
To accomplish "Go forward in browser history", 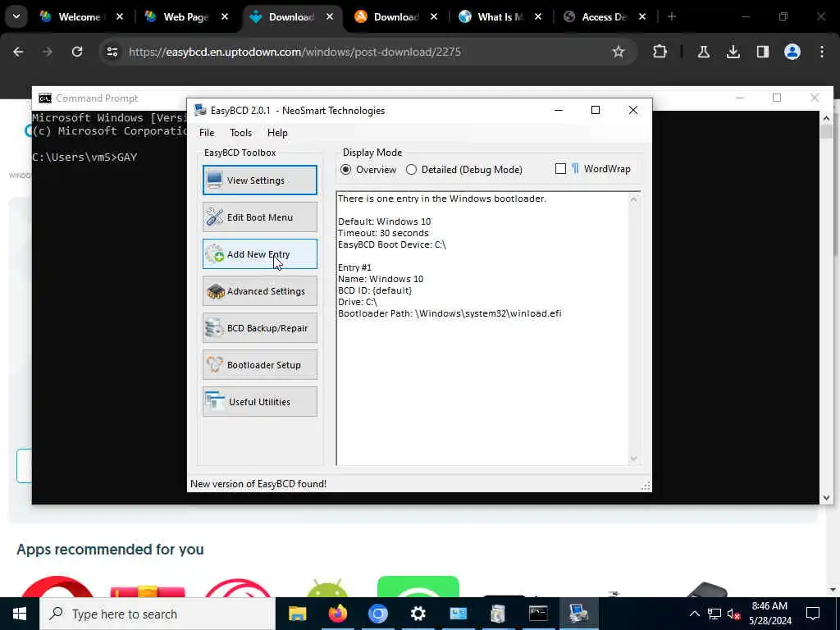I will [x=48, y=52].
